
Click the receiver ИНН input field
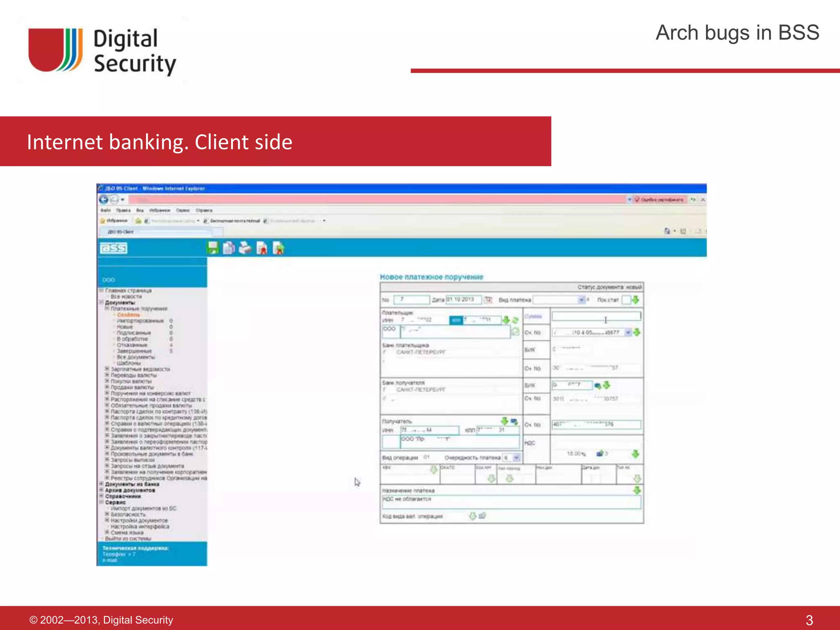(430, 430)
